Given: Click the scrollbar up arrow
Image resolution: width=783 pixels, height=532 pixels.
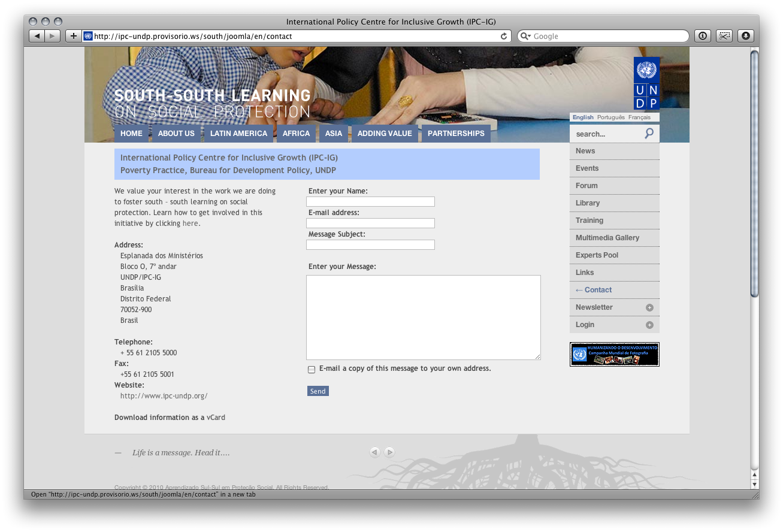Looking at the screenshot, I should coord(755,475).
